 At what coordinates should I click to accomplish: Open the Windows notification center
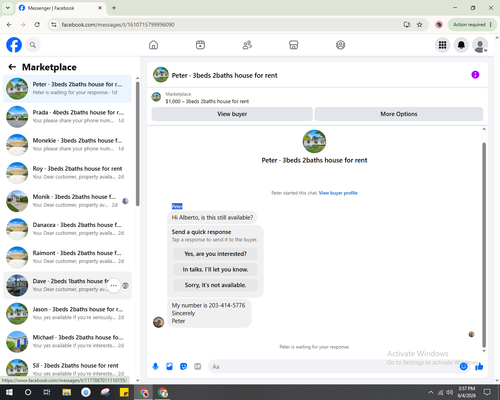coord(487,392)
